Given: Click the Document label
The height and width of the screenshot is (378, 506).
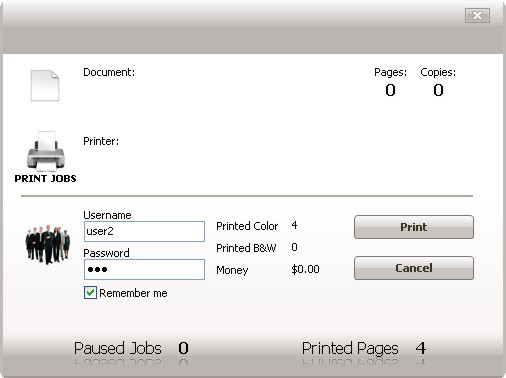Looking at the screenshot, I should pyautogui.click(x=109, y=72).
